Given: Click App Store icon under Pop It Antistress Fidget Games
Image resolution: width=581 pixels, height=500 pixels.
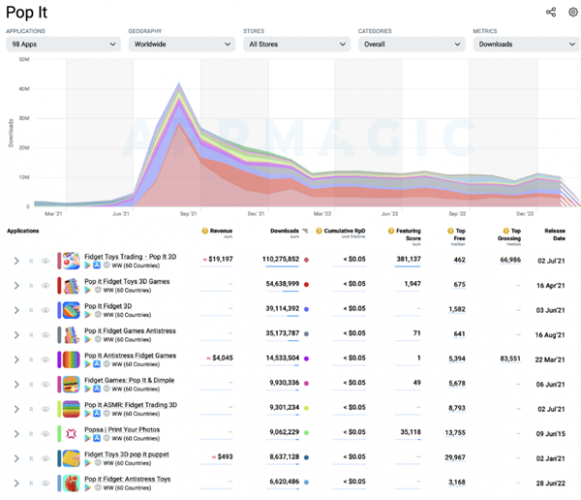Looking at the screenshot, I should [x=97, y=364].
